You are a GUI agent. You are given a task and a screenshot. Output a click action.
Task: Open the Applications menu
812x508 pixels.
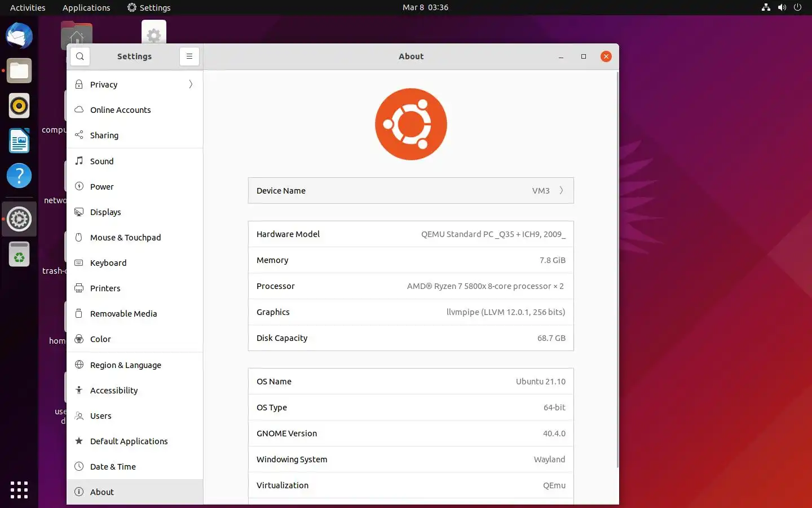86,7
